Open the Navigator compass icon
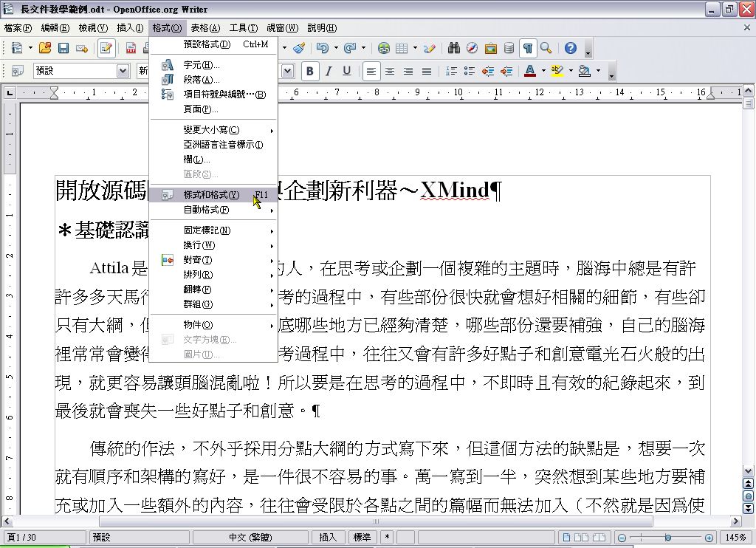 (x=472, y=48)
